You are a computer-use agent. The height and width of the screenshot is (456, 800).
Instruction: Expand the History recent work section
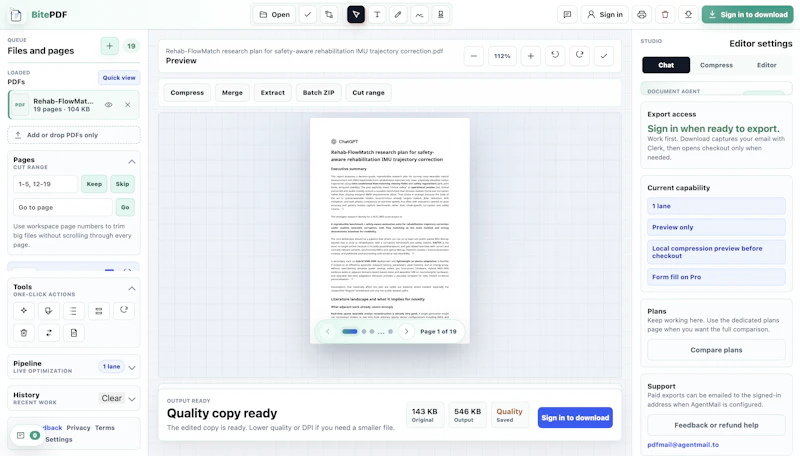132,399
